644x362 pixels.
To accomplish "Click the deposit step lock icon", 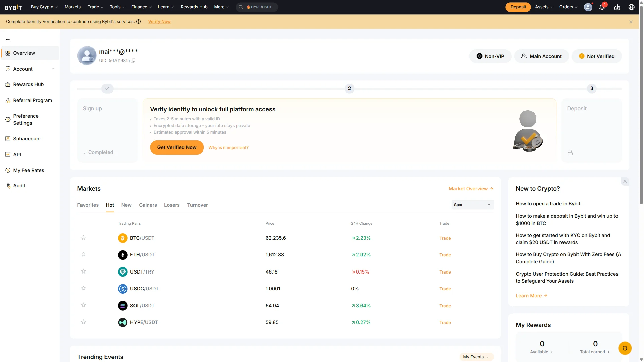I will pos(570,153).
